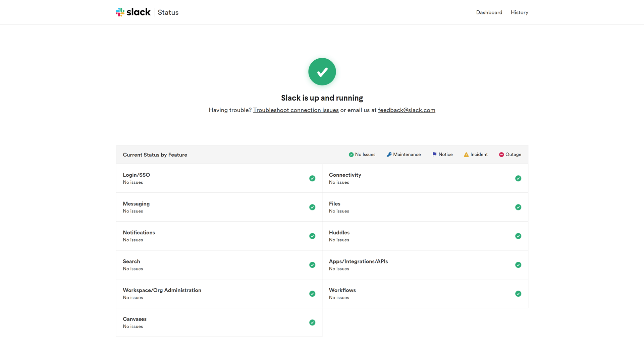The image size is (644, 362).
Task: Click the status icon beside Workflows
Action: (x=518, y=294)
